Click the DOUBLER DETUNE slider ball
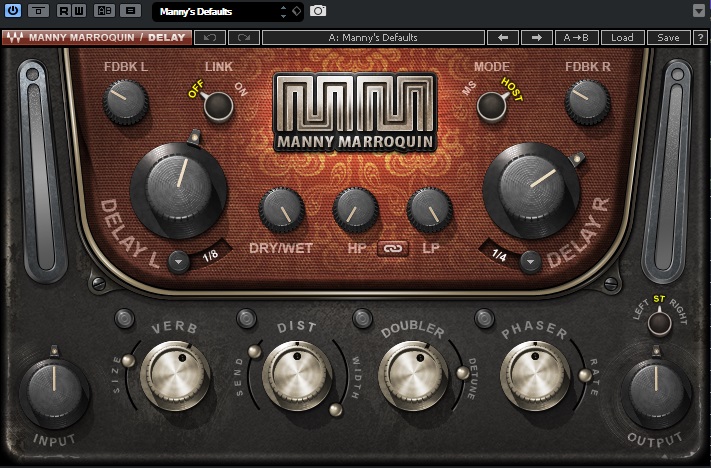The image size is (711, 468). (463, 373)
